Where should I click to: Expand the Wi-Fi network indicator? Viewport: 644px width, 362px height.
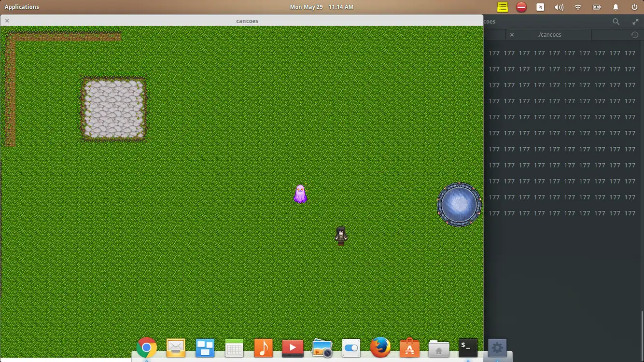tap(578, 7)
